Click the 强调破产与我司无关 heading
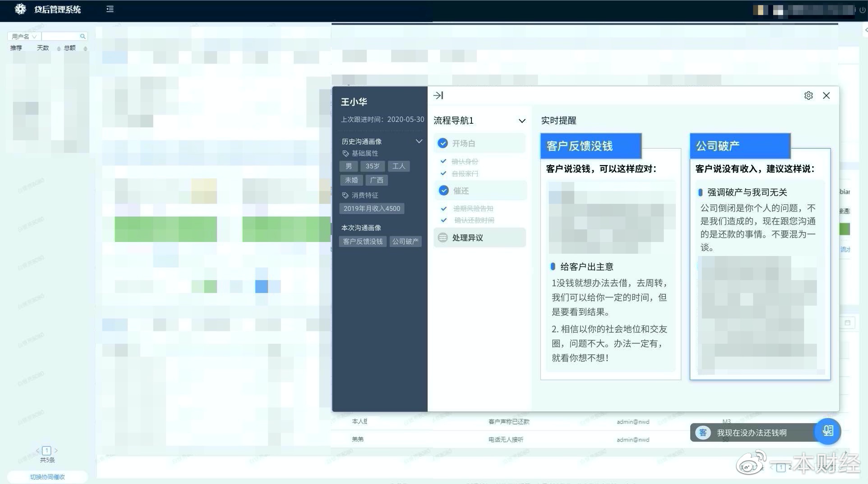868x484 pixels. 747,192
